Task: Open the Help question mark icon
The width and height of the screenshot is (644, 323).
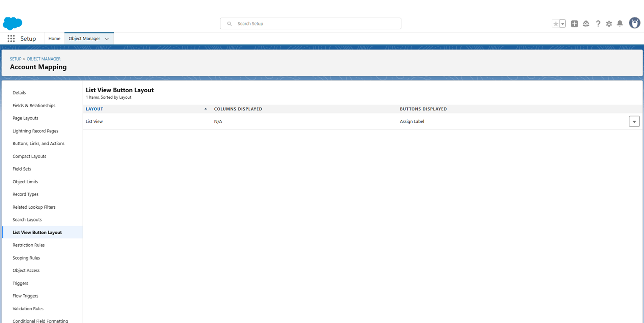Action: pos(598,24)
